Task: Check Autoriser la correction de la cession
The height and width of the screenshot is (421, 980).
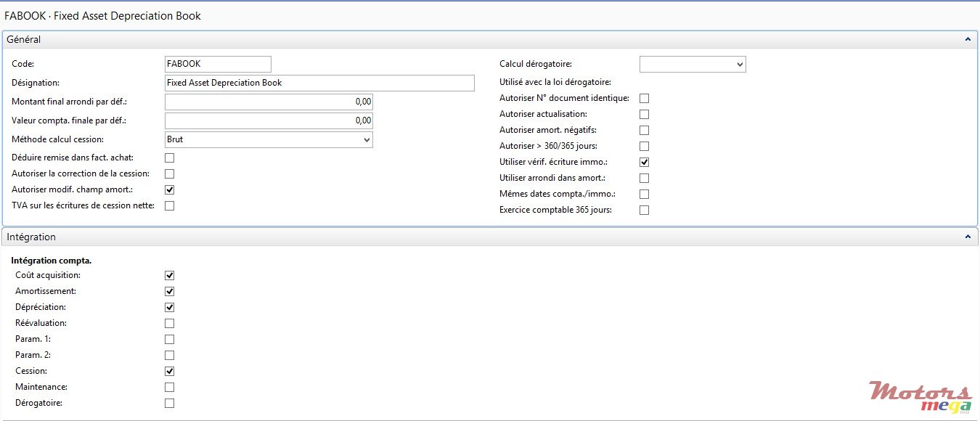Action: click(170, 173)
